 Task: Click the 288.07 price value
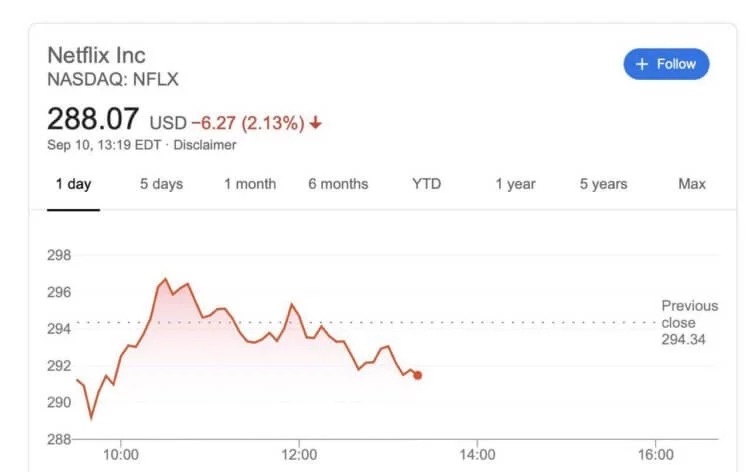(x=93, y=120)
